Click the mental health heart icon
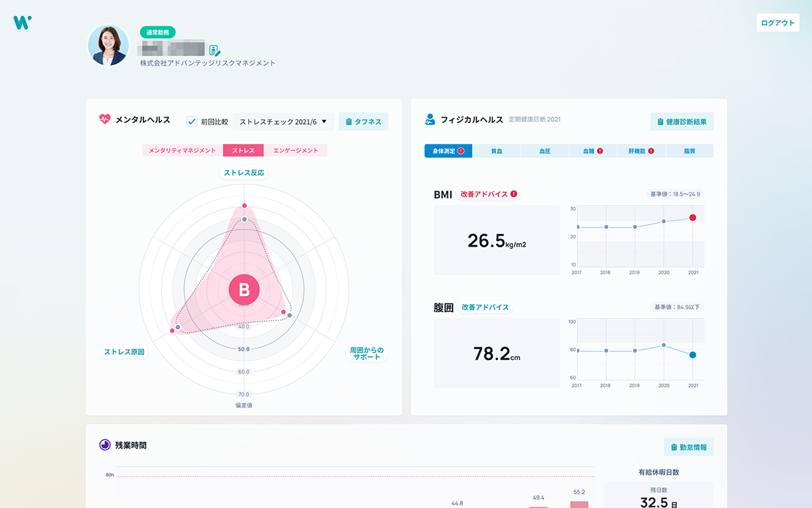The height and width of the screenshot is (508, 812). click(104, 120)
